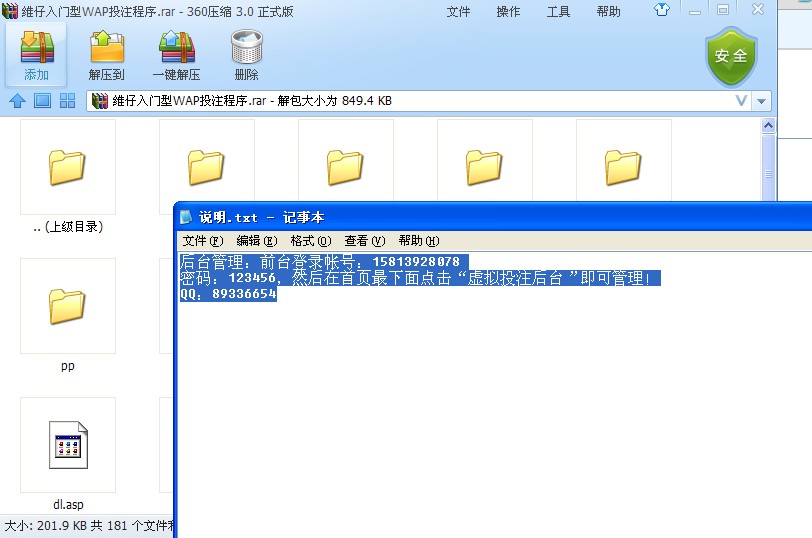Switch to the single-pane list view icon
Viewport: 812px width, 538px height.
(x=42, y=100)
